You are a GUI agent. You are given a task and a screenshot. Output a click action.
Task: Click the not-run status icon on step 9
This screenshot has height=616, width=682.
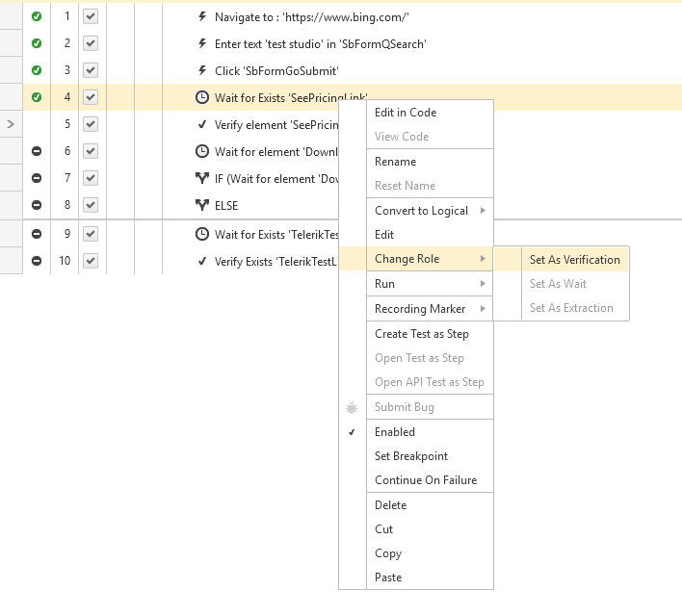tap(37, 234)
